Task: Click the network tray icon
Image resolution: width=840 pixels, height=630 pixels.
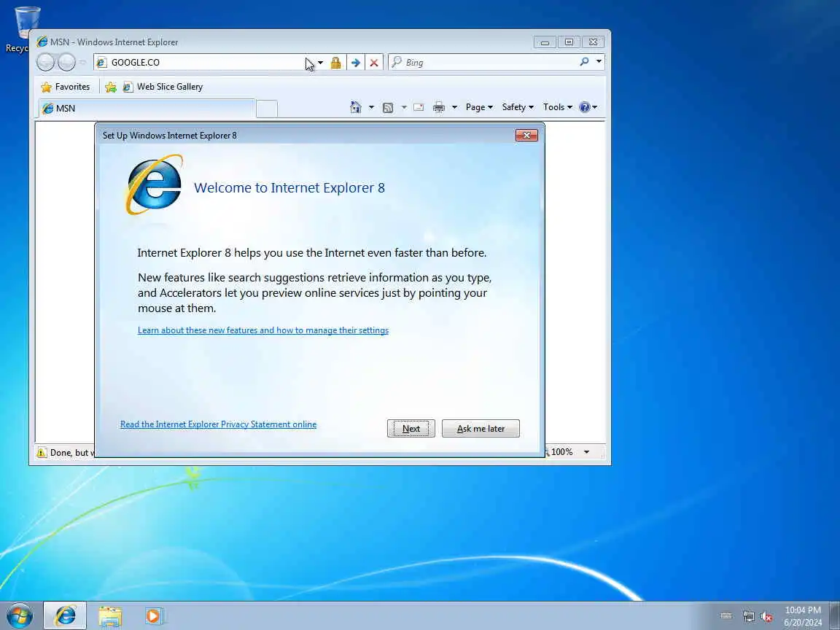Action: (748, 617)
